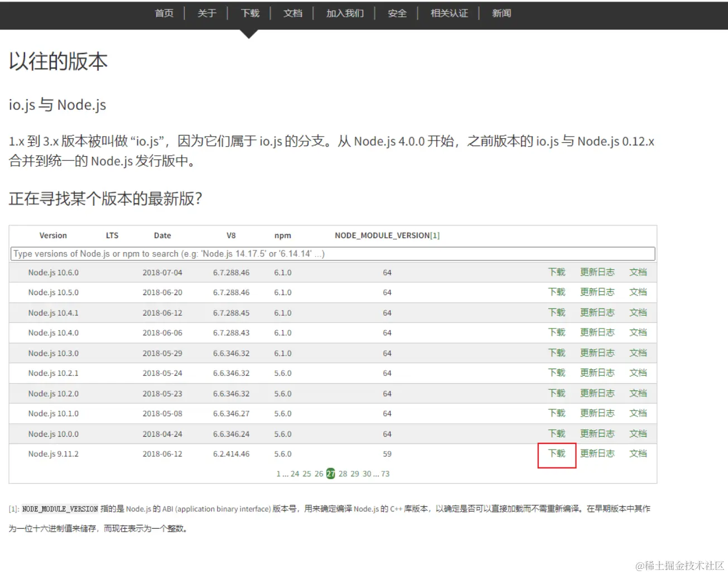Download Node.js 10.6.0
This screenshot has height=575, width=728.
click(557, 272)
